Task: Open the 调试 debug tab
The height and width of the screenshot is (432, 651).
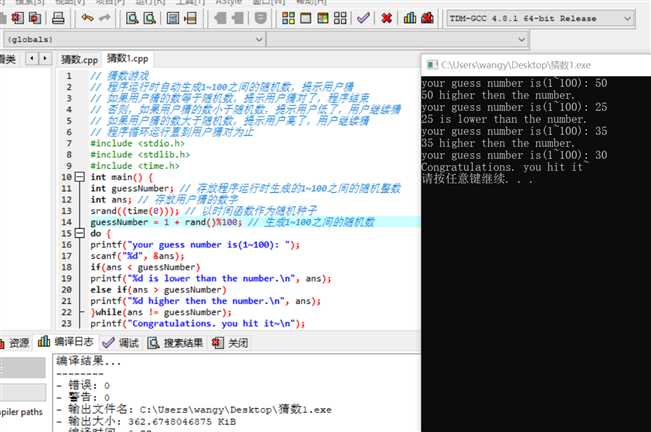Action: click(121, 343)
